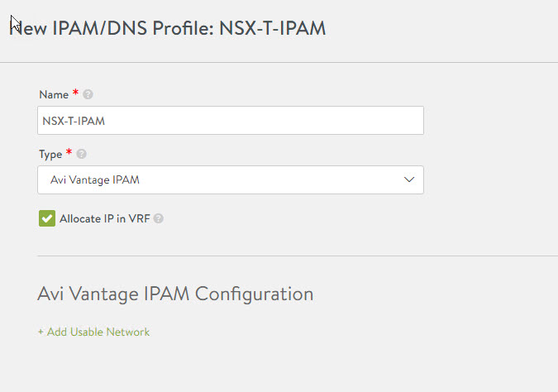Click the Name field label

[x=54, y=94]
